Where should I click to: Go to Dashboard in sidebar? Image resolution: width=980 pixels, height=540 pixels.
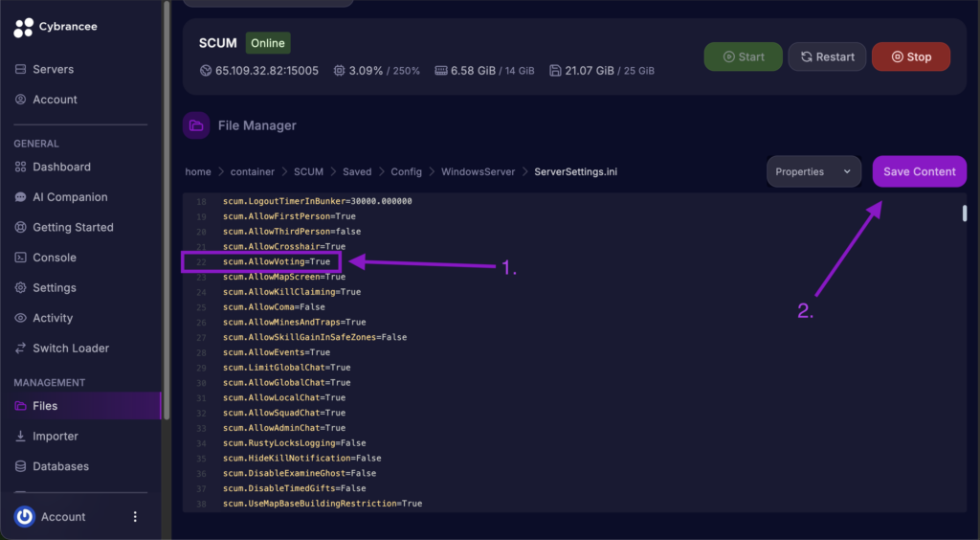[62, 167]
